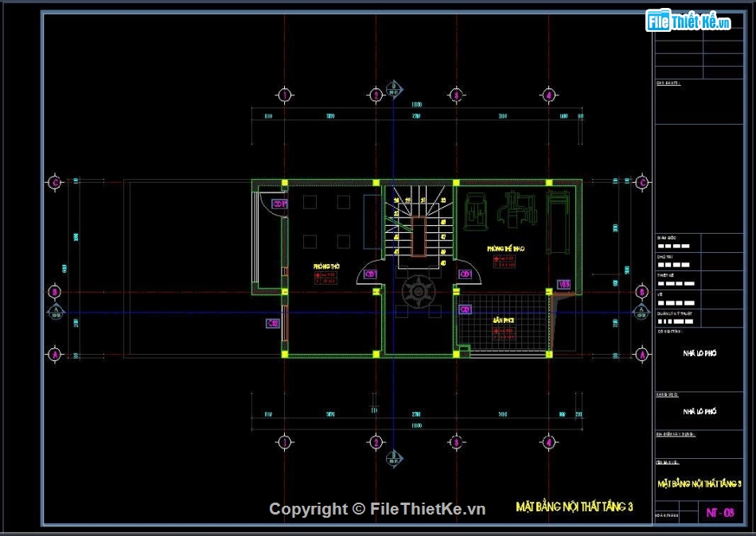The image size is (756, 536).
Task: Select the treadmill in the gym room
Action: tap(559, 218)
